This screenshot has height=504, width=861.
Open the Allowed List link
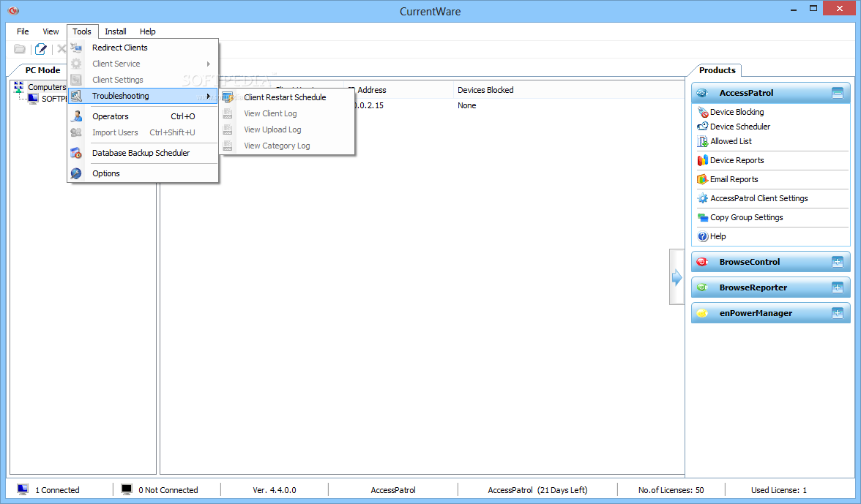731,141
